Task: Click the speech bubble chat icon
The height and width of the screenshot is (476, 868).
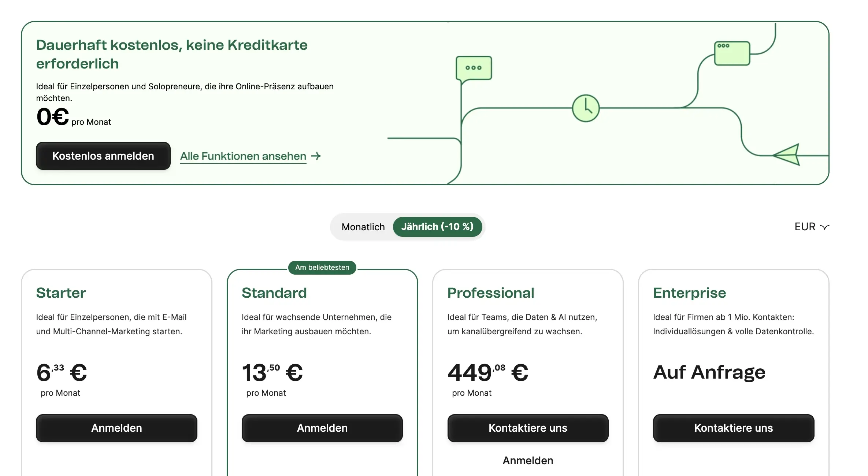Action: pyautogui.click(x=474, y=68)
